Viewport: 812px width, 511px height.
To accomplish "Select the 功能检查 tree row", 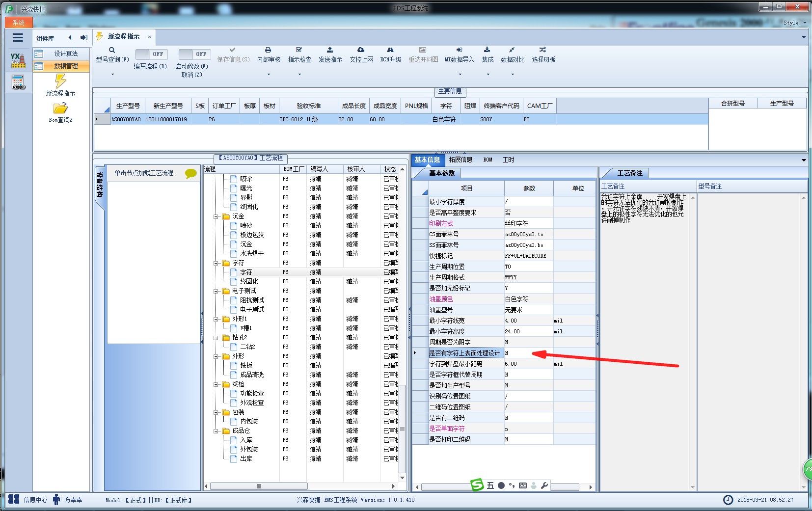I will coord(302,393).
